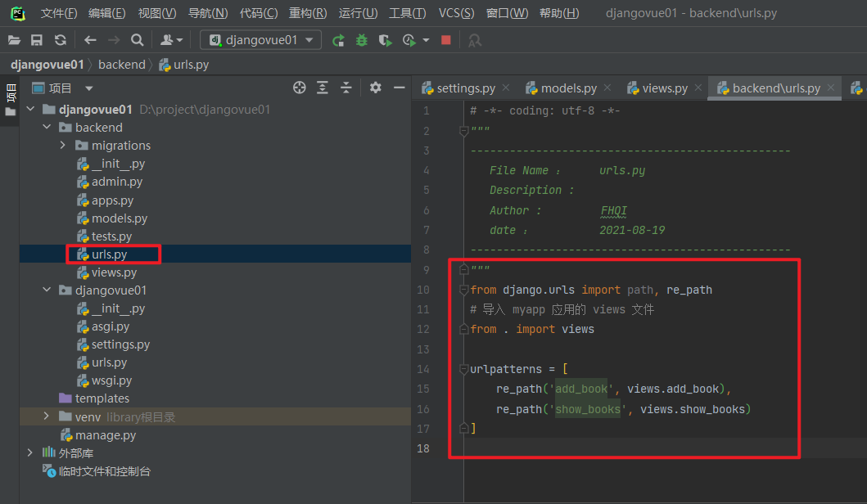This screenshot has width=867, height=504.
Task: Hide the project tool window
Action: 400,88
